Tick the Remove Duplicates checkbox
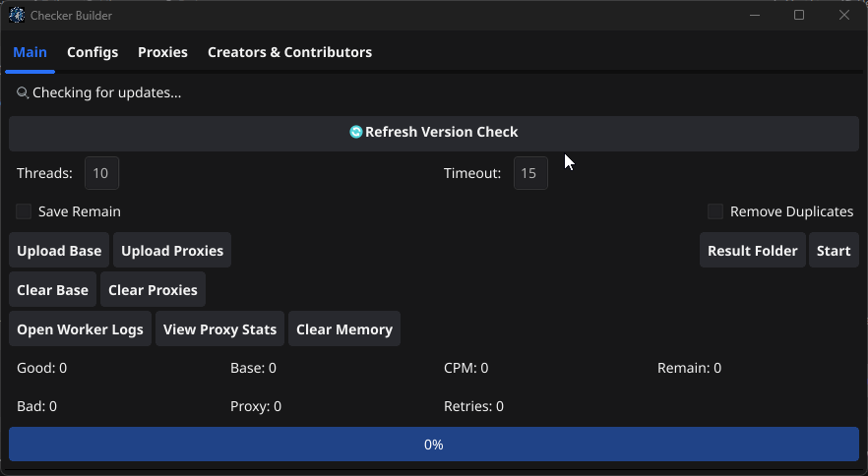The height and width of the screenshot is (476, 868). (715, 211)
